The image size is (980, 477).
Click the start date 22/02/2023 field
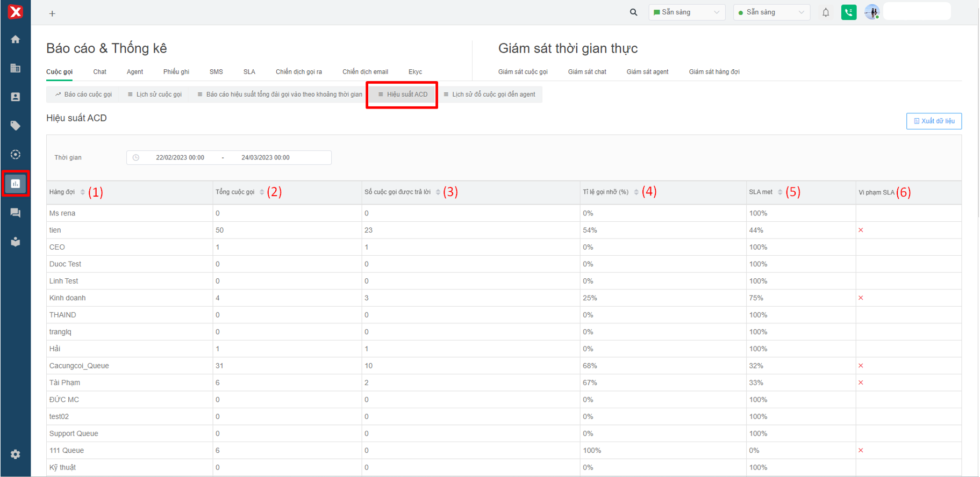coord(180,158)
